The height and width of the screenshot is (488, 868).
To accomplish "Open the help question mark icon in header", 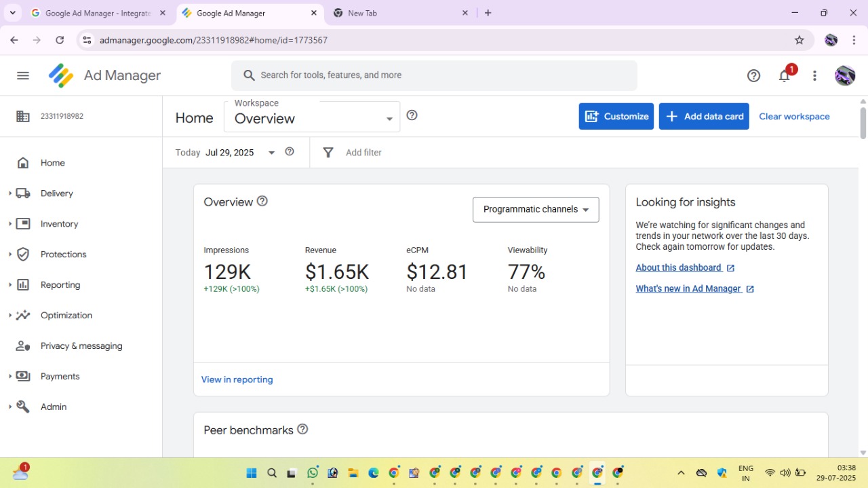I will coord(753,76).
